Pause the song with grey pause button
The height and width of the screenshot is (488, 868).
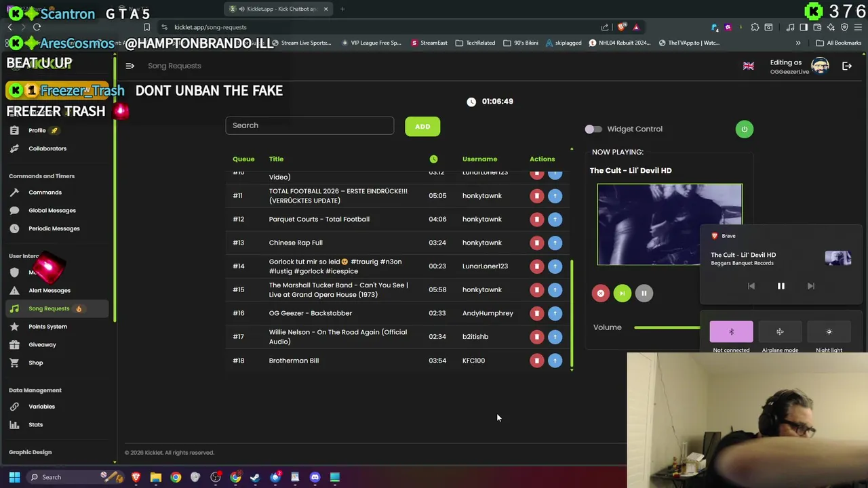tap(644, 293)
